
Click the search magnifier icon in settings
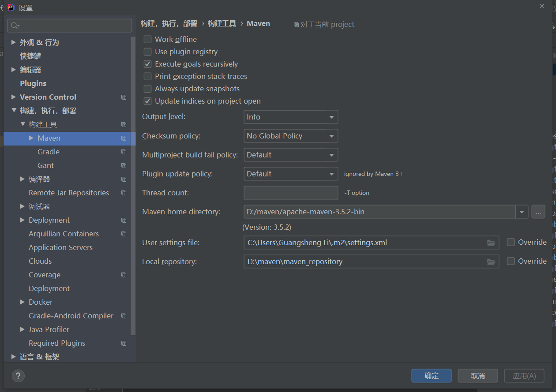tap(15, 26)
